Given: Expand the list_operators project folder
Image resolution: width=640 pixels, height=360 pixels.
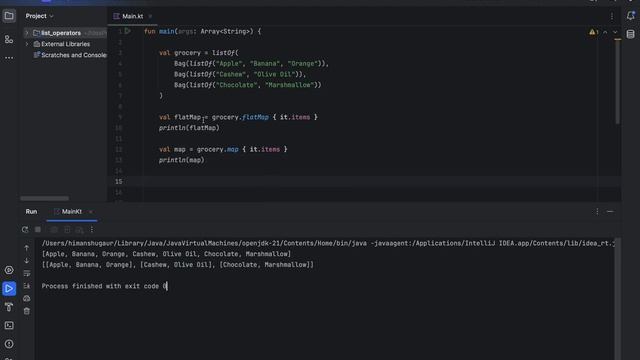Looking at the screenshot, I should coord(27,33).
